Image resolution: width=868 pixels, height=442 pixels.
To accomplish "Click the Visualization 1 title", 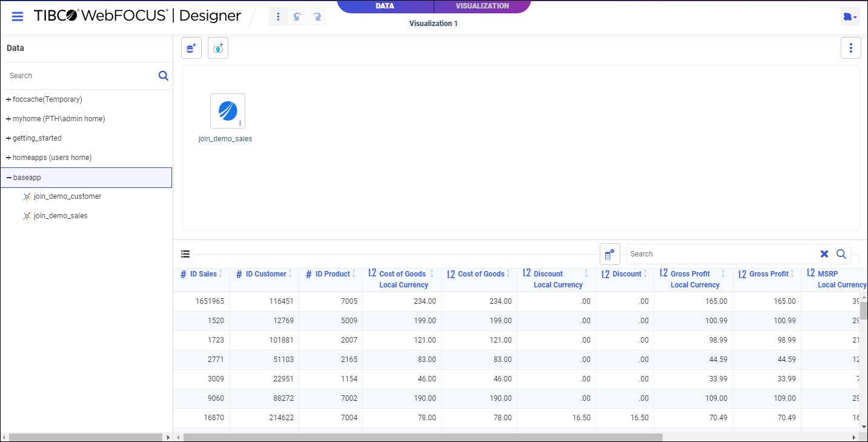I will click(x=434, y=24).
